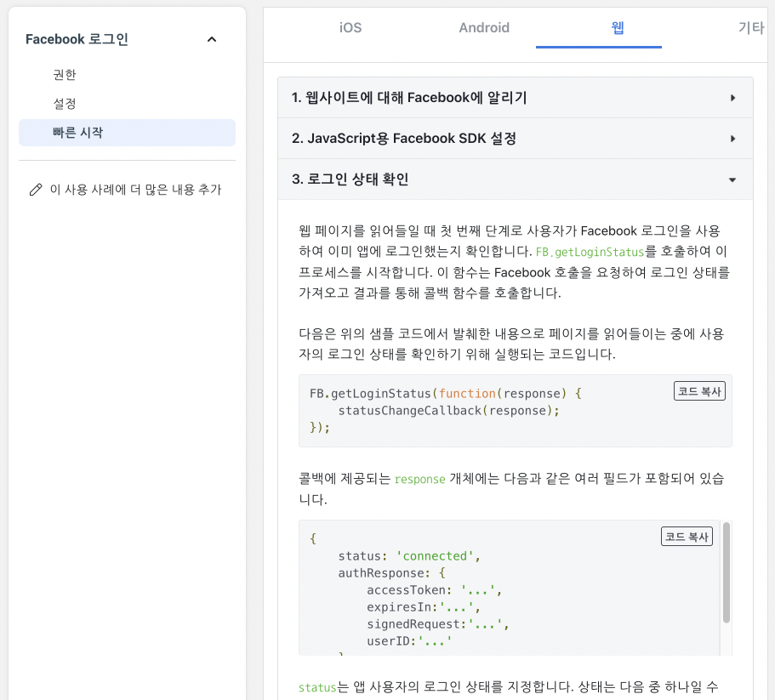The width and height of the screenshot is (775, 700).
Task: Copy the FB.getLoginStatus code with 코드 복사
Action: (699, 391)
